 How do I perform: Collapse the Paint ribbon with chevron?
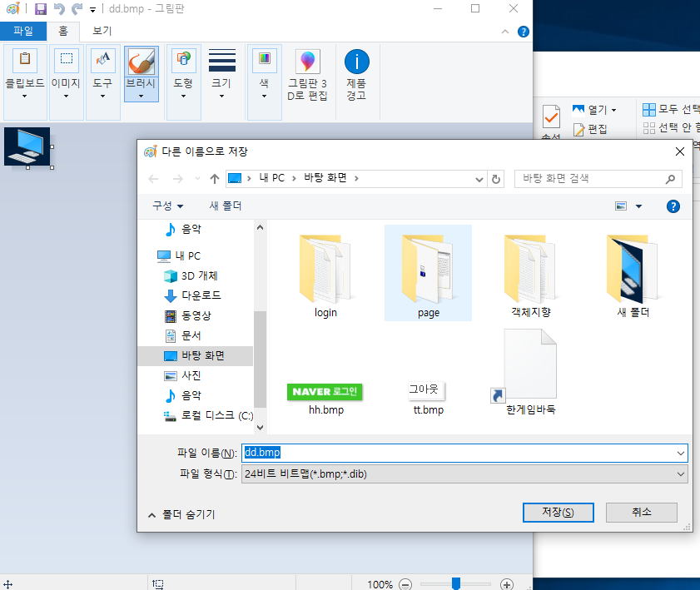[x=505, y=32]
